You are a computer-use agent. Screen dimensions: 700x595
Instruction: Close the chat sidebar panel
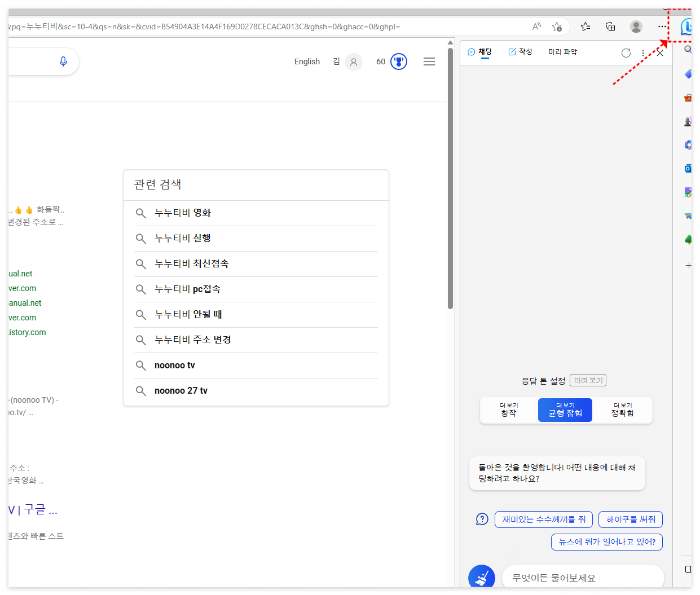660,53
